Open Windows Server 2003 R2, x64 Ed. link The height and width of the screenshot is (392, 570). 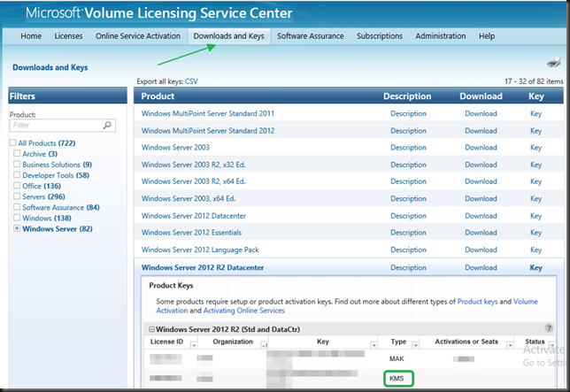(x=193, y=181)
